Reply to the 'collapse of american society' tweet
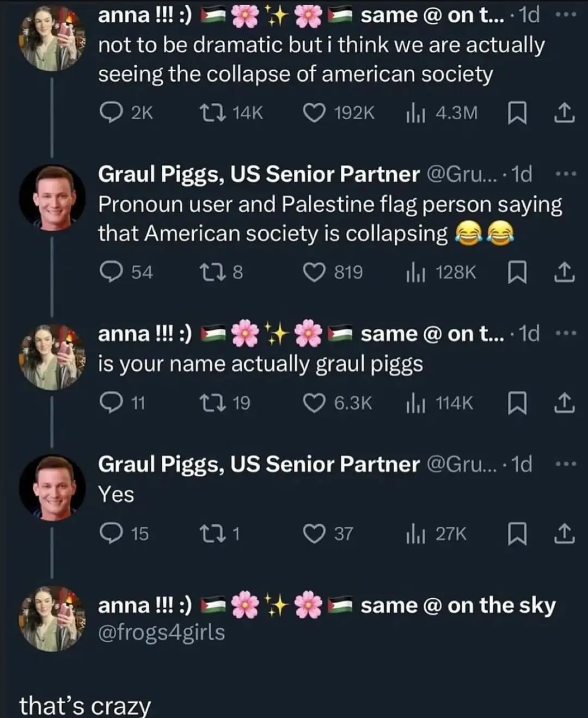This screenshot has height=718, width=588. (111, 113)
